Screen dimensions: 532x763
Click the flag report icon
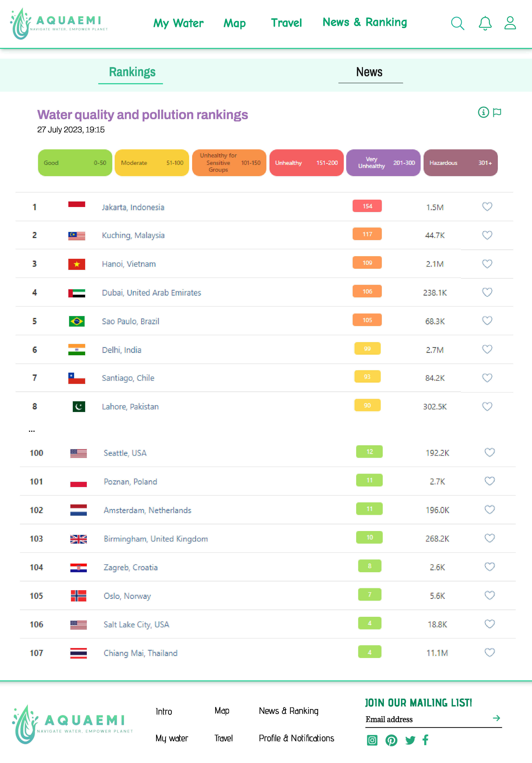coord(497,112)
